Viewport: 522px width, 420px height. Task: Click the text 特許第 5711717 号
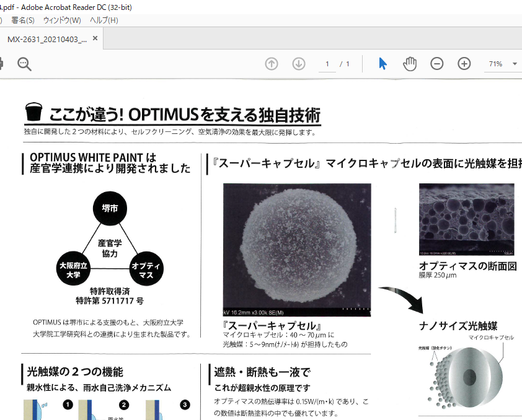point(110,301)
